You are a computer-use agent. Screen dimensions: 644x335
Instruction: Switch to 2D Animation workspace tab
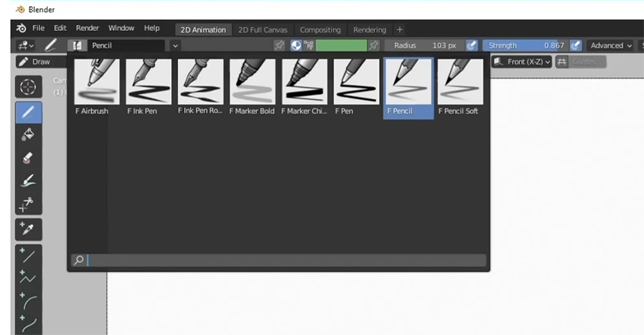[203, 30]
